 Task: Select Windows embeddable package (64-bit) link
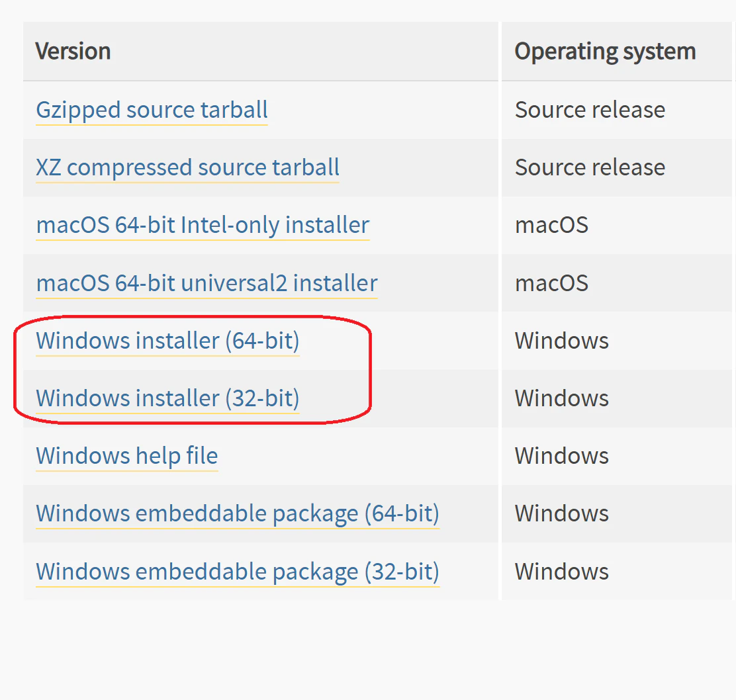tap(238, 513)
